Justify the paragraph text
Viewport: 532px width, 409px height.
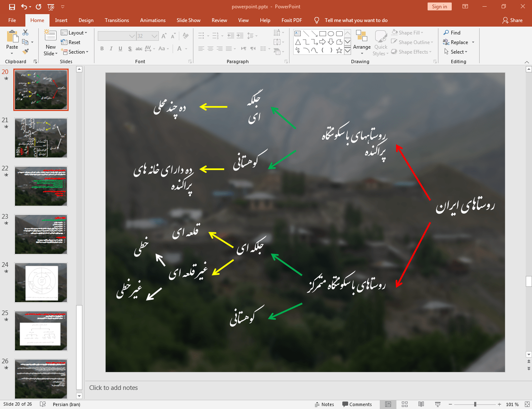click(x=229, y=49)
